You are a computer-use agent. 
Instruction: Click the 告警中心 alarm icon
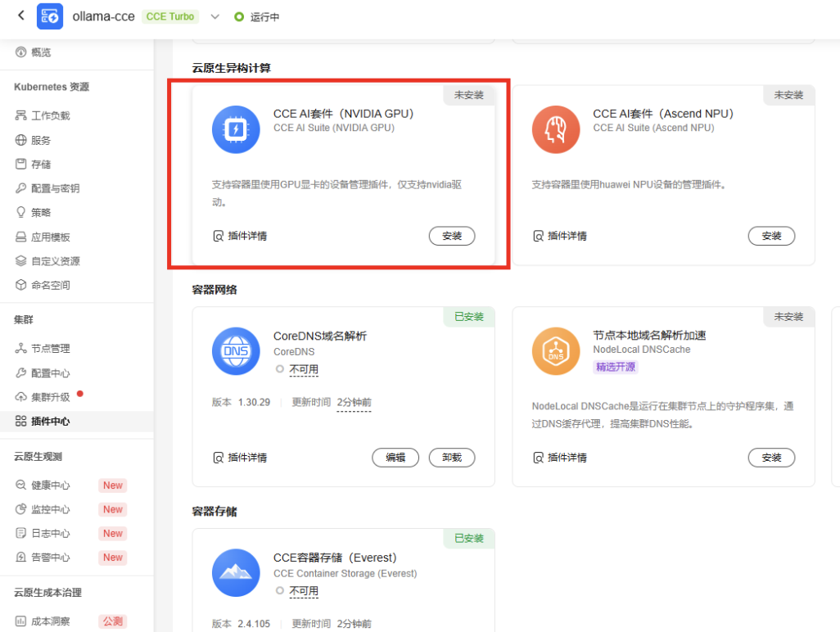[21, 557]
